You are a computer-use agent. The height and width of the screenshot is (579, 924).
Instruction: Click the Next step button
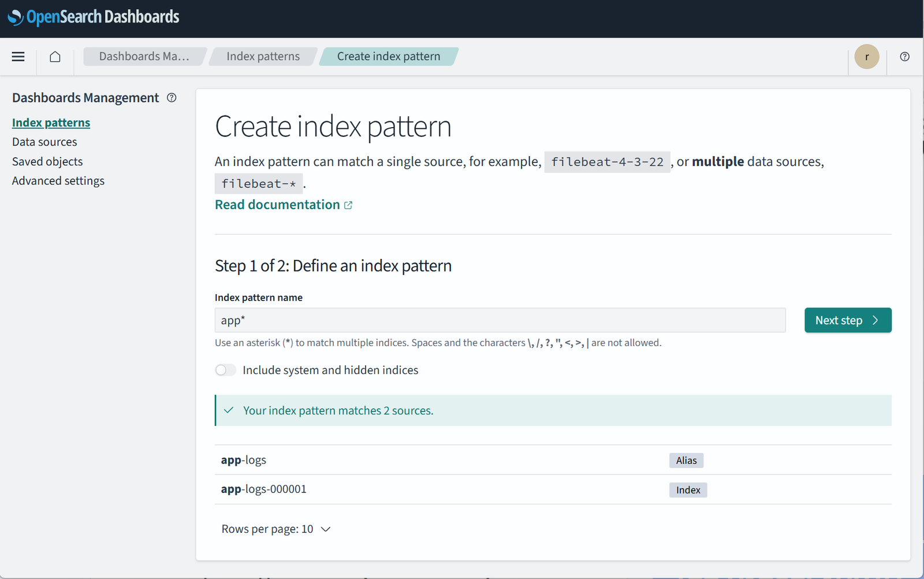tap(848, 320)
